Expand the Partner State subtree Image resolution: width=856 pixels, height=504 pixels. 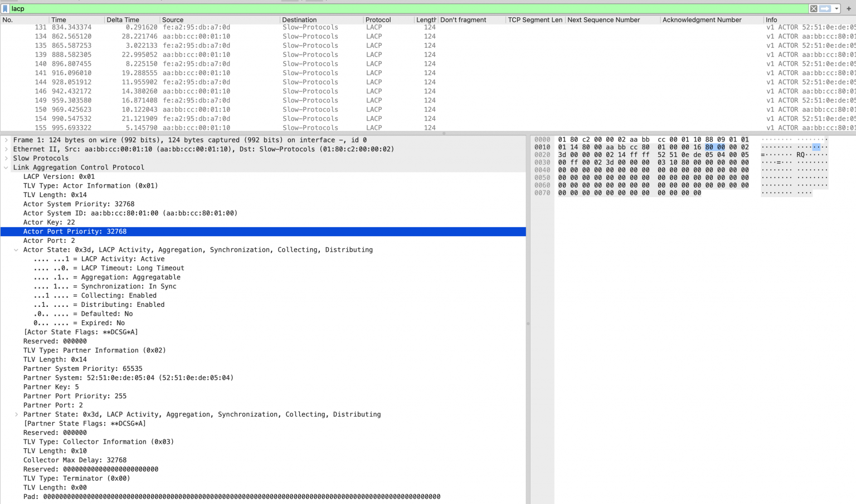point(16,414)
